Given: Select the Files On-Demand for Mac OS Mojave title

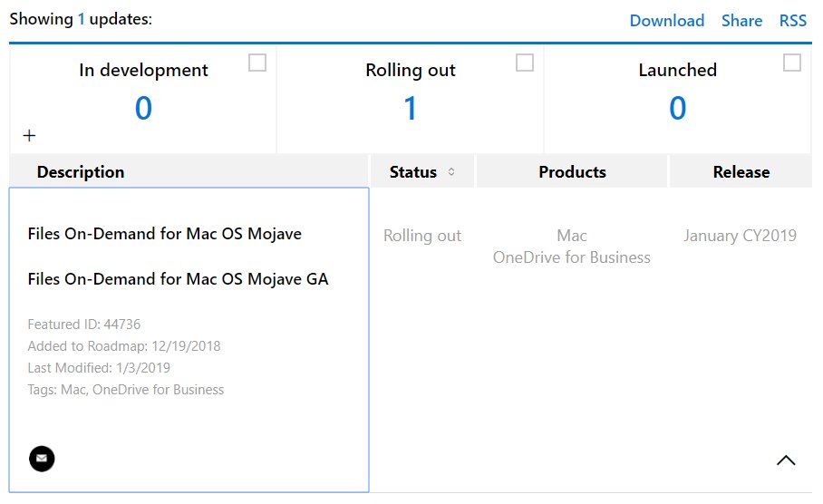Looking at the screenshot, I should point(165,234).
